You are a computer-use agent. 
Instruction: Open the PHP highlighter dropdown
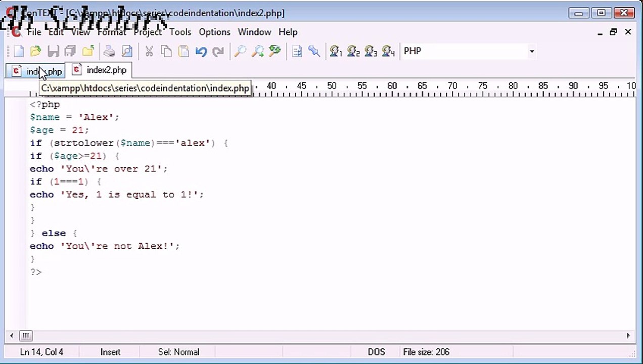(x=531, y=51)
